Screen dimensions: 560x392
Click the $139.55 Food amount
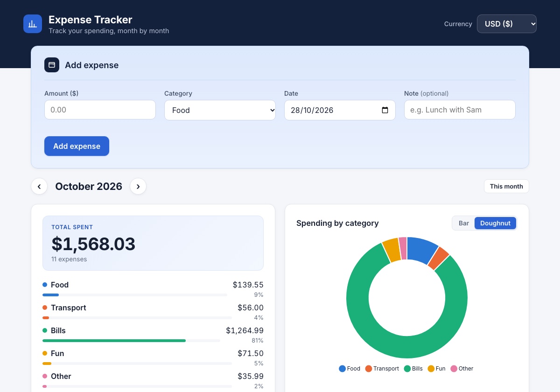(248, 285)
